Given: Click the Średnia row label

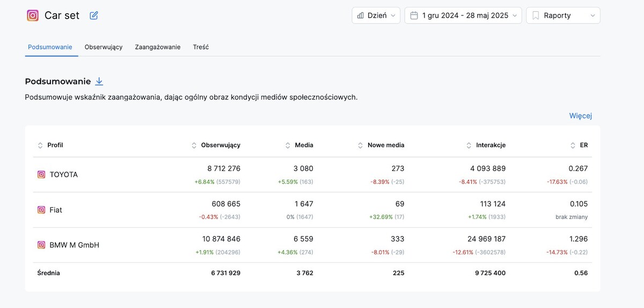Looking at the screenshot, I should coord(49,273).
